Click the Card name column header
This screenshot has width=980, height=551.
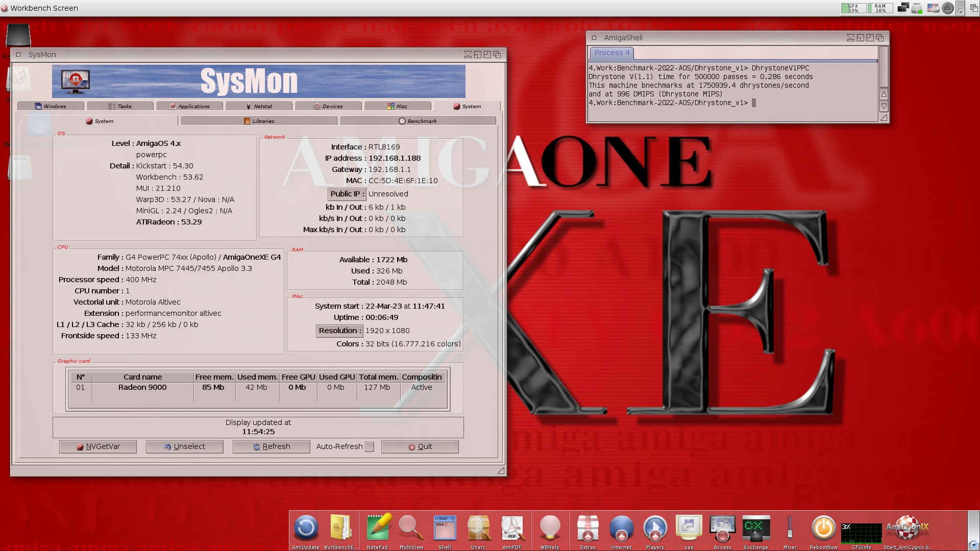point(143,377)
